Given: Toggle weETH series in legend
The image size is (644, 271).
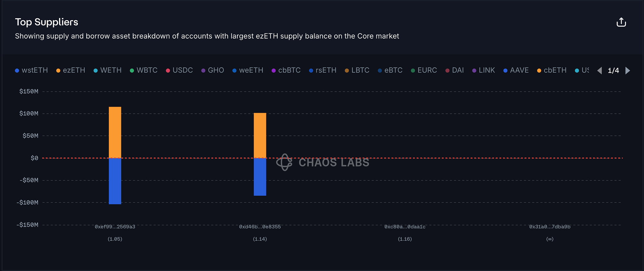Looking at the screenshot, I should click(248, 70).
